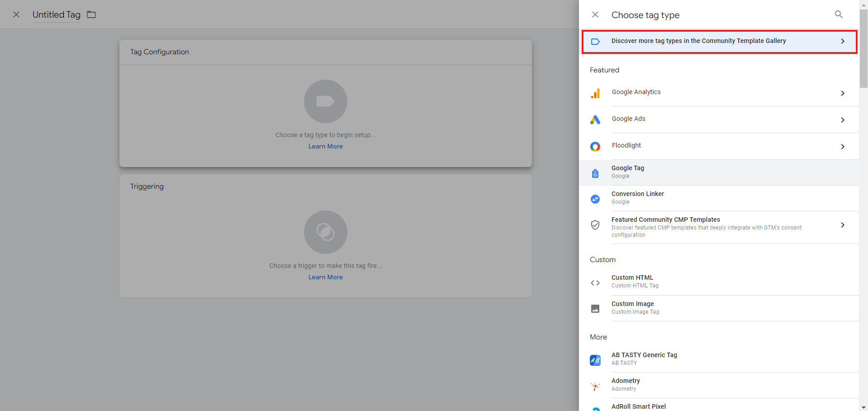868x411 pixels.
Task: Click the folder icon next to Untitled Tag
Action: (91, 14)
